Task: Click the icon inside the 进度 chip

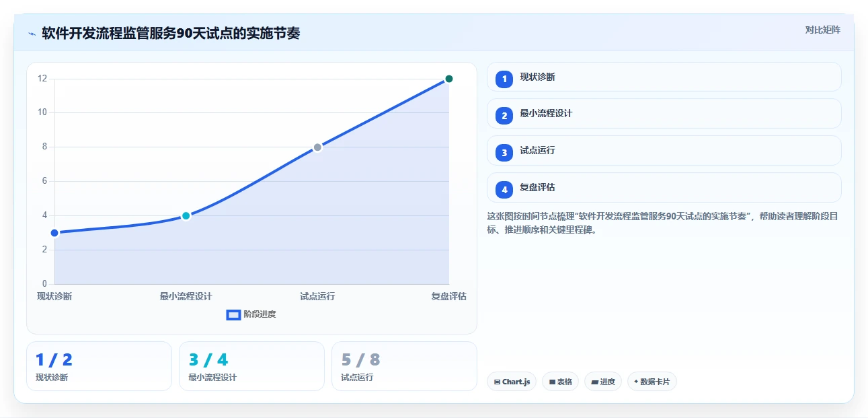Action: [594, 382]
